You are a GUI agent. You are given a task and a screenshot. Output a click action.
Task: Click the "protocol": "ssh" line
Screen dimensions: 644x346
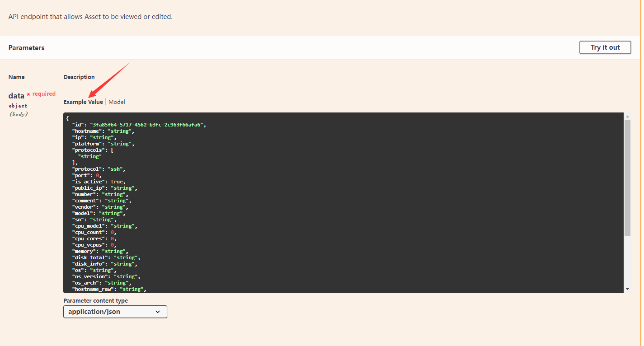[99, 169]
